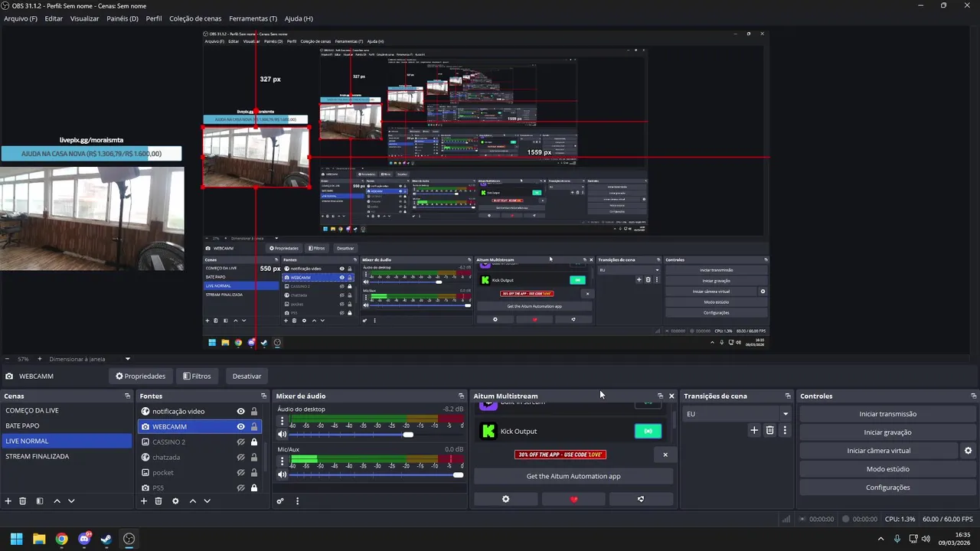Open source properties gear in Fontes toolbar
This screenshot has width=980, height=551.
tap(175, 501)
